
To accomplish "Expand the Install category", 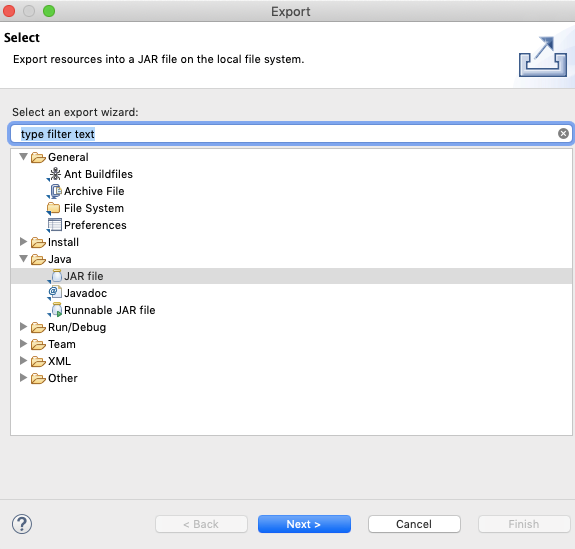I will coord(23,242).
